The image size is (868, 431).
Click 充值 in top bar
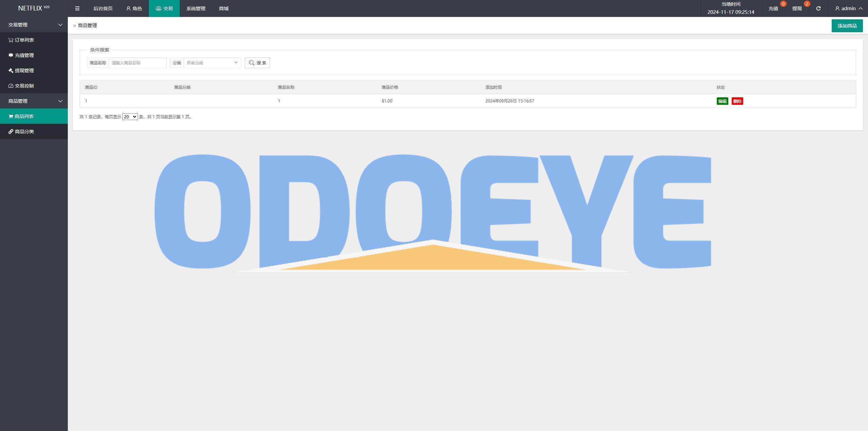click(773, 8)
